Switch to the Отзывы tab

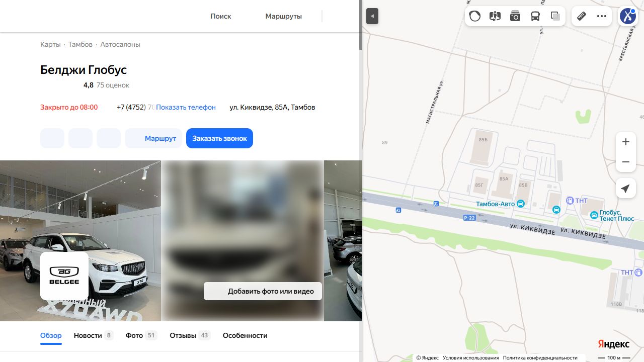coord(190,335)
